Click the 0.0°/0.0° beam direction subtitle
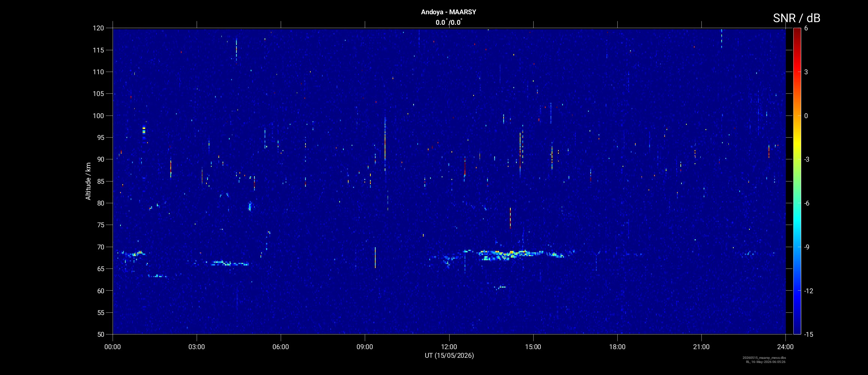This screenshot has height=375, width=868. click(448, 22)
